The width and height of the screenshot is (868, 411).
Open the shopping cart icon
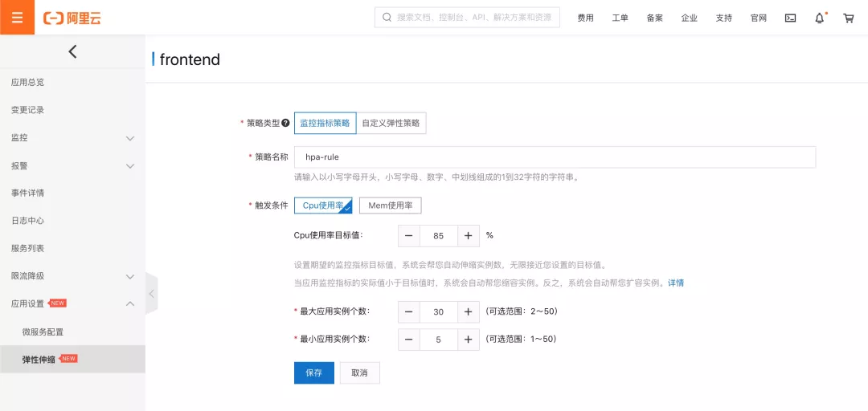[x=848, y=18]
